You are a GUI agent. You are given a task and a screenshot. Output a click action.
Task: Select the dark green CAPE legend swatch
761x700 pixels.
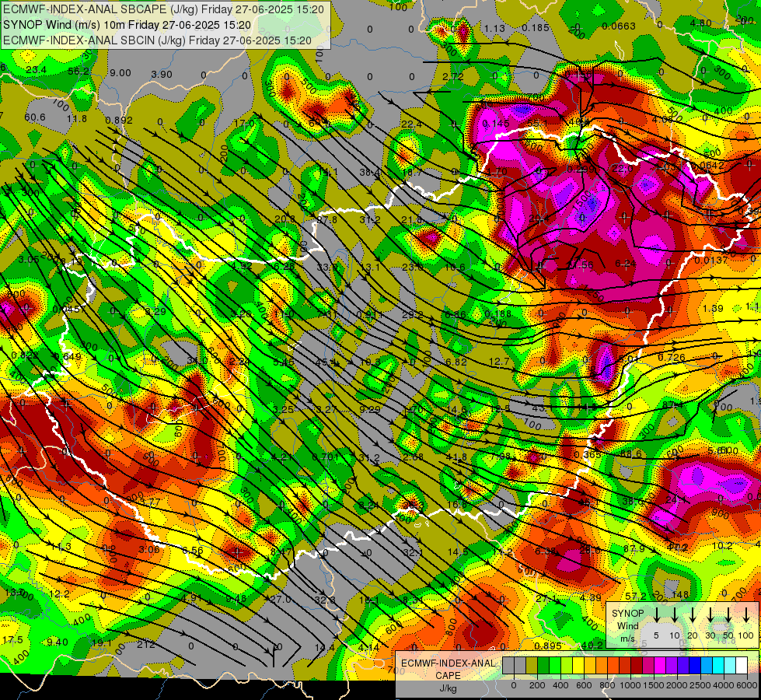click(x=543, y=666)
